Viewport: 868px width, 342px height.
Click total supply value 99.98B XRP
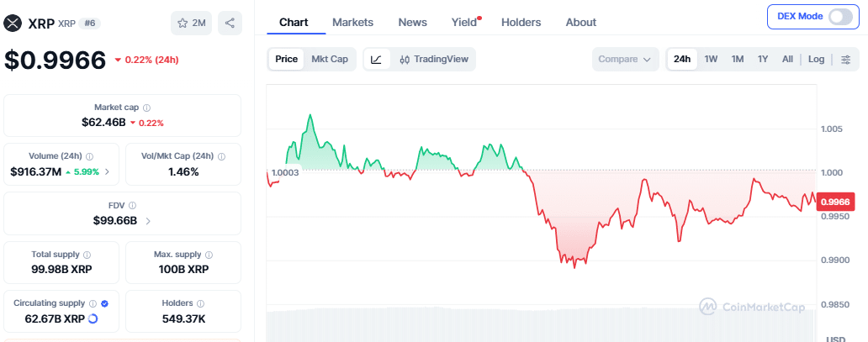pyautogui.click(x=61, y=270)
